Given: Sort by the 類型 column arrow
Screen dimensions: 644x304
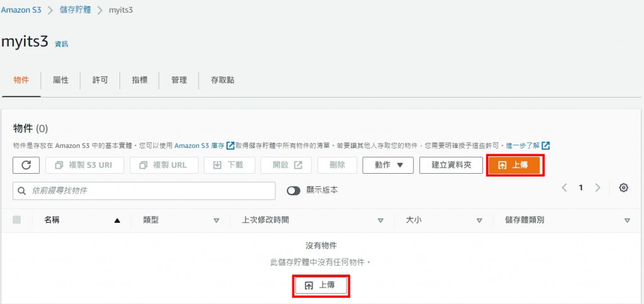Looking at the screenshot, I should (x=216, y=221).
